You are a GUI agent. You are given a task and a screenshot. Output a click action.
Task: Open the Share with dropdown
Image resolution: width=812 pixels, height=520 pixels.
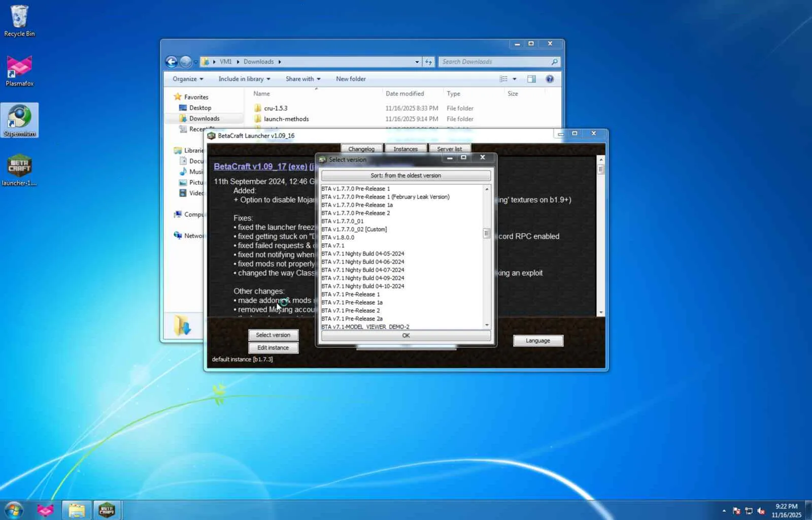(303, 79)
